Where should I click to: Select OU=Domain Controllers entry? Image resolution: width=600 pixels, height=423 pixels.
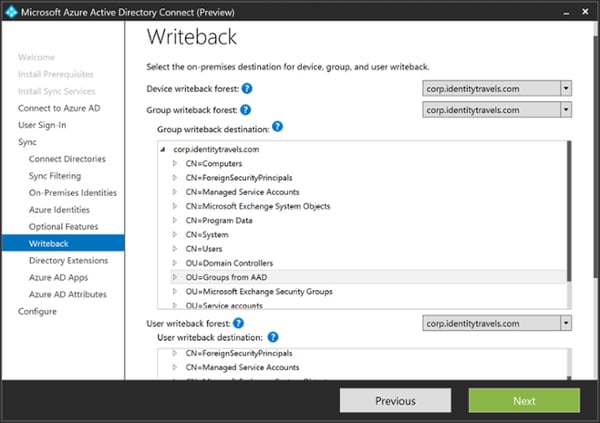pyautogui.click(x=229, y=263)
